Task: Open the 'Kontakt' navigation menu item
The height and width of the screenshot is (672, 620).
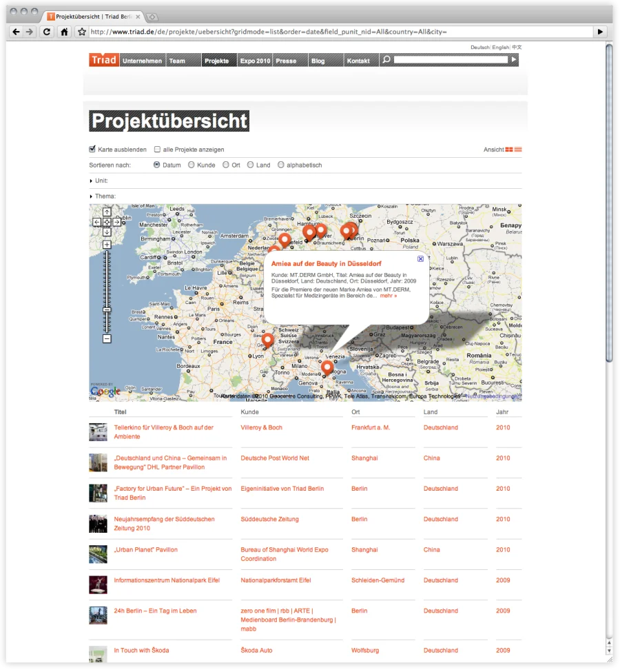Action: click(358, 61)
